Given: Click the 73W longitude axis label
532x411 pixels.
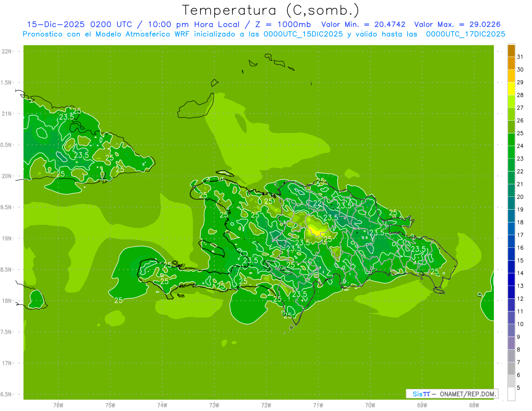Looking at the screenshot, I should [214, 405].
